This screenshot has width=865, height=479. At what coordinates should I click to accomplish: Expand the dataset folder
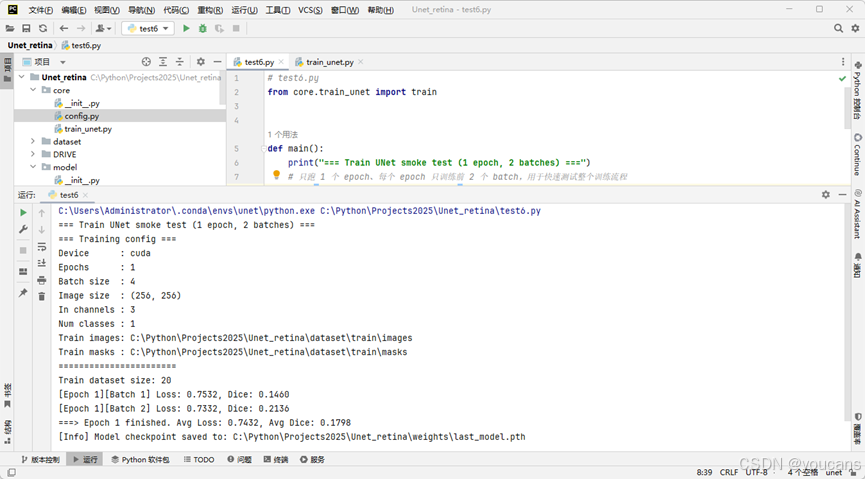click(33, 141)
